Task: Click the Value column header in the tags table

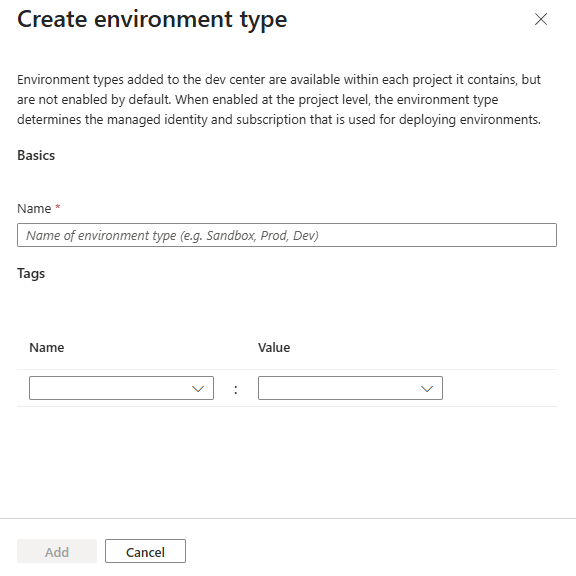Action: tap(274, 348)
